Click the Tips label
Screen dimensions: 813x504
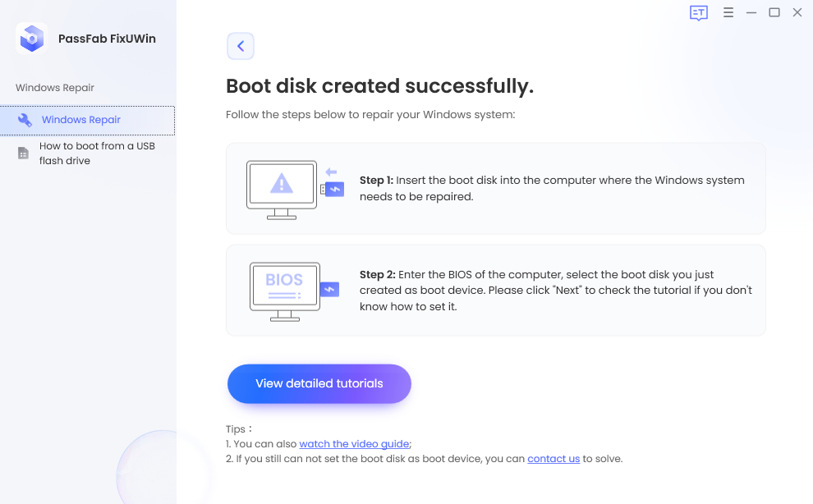238,429
